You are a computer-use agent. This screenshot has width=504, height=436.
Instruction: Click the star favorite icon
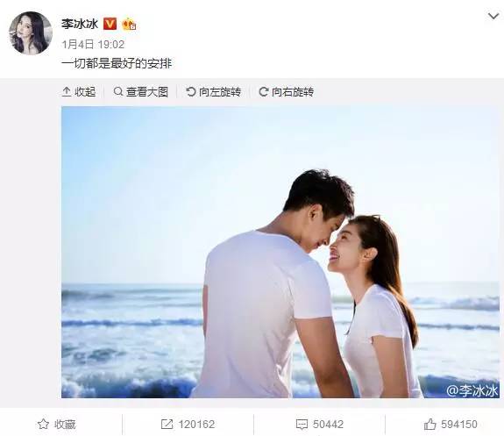coord(43,424)
